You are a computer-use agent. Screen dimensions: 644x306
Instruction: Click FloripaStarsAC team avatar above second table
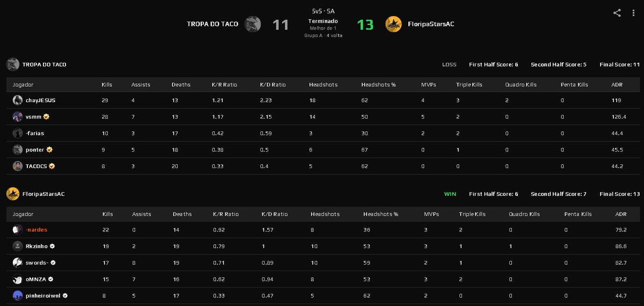13,194
